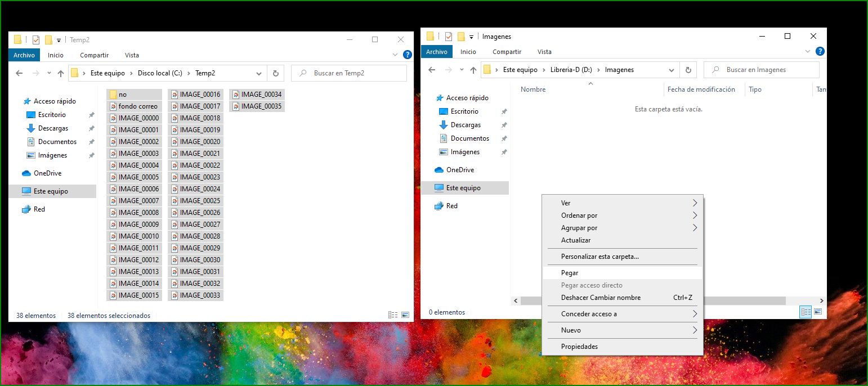Image resolution: width=868 pixels, height=386 pixels.
Task: Click Actualizar in the context menu
Action: [x=622, y=240]
